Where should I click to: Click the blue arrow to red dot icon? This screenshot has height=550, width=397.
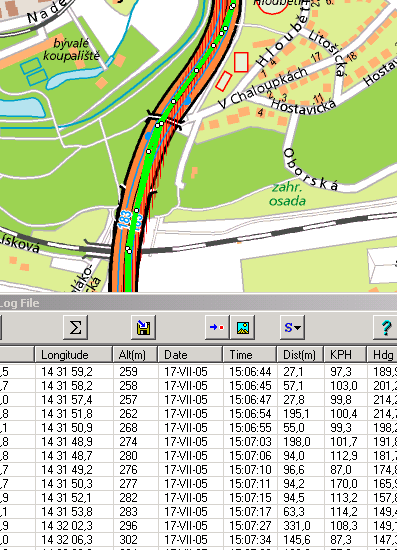click(x=217, y=327)
